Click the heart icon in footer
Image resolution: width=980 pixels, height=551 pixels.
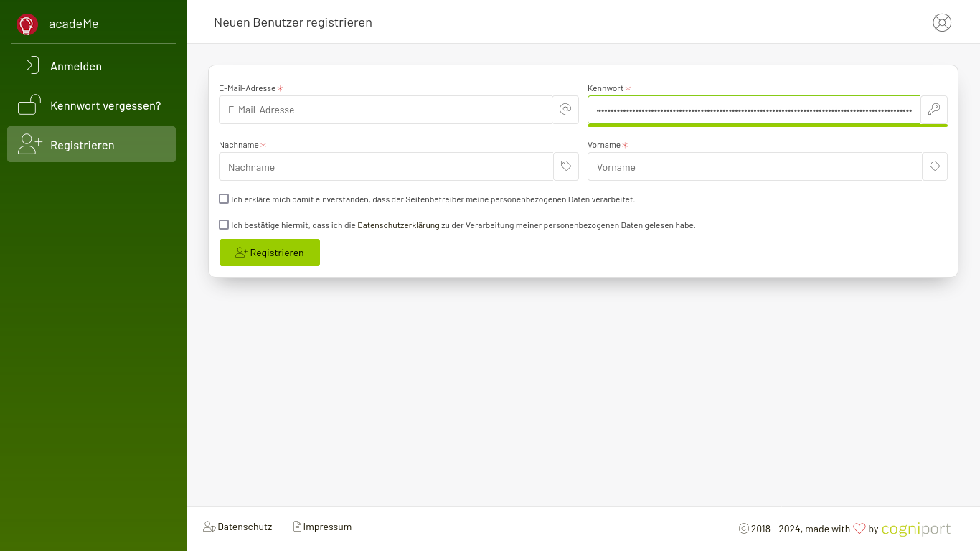click(x=859, y=529)
